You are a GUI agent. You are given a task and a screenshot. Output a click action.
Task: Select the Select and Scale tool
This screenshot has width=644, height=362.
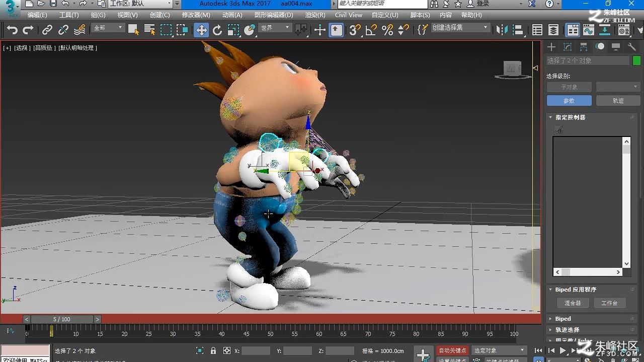tap(233, 30)
